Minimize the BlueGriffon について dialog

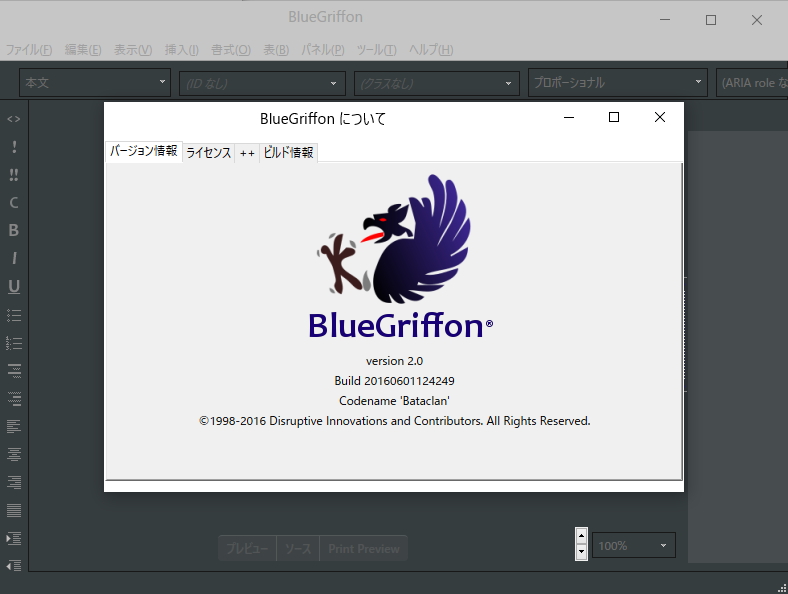point(569,117)
